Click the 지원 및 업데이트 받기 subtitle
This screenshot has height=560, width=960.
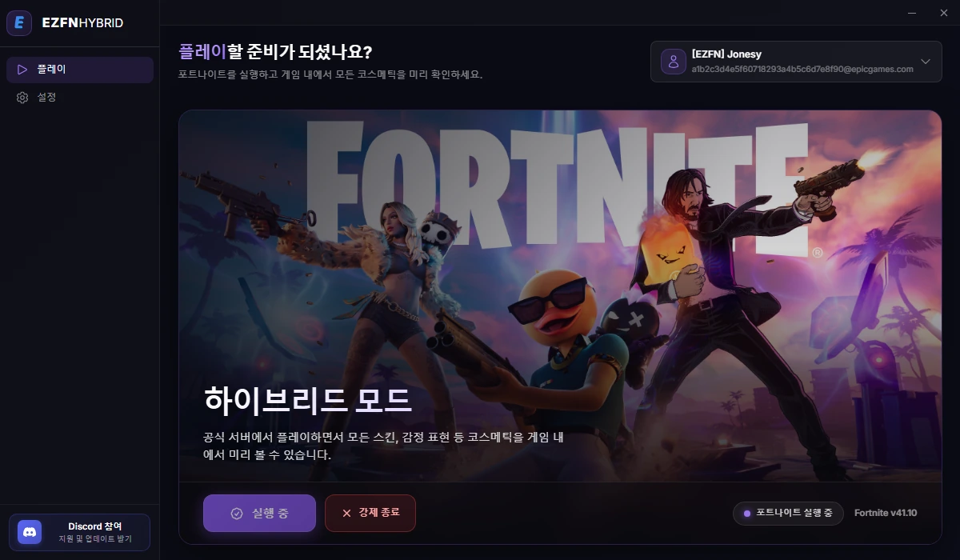[x=95, y=539]
